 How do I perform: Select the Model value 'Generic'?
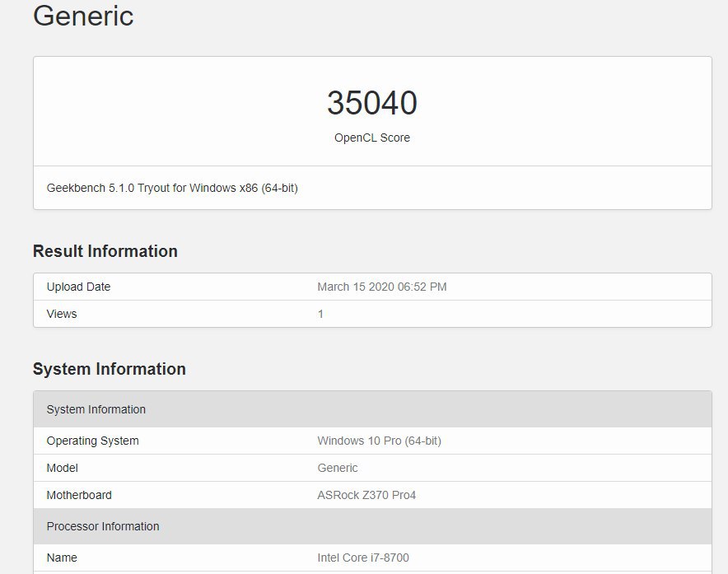click(338, 468)
